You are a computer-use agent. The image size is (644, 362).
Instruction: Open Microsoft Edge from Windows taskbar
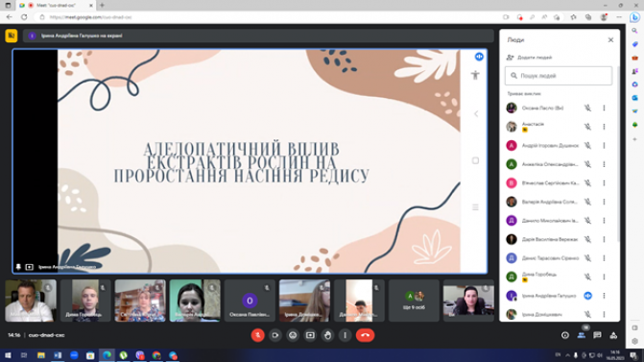(x=107, y=355)
